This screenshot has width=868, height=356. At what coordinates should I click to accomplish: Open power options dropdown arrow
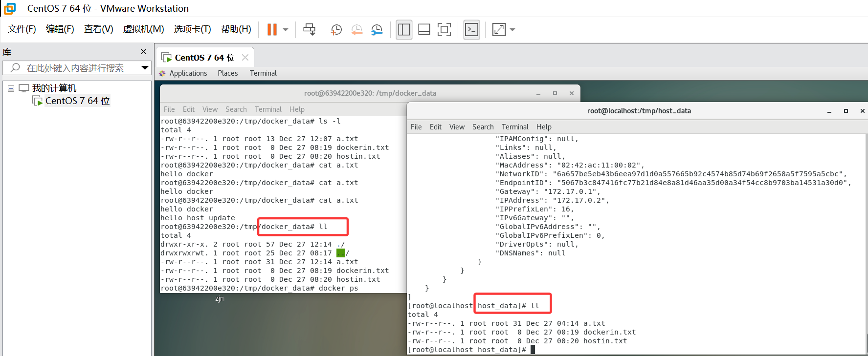[x=286, y=30]
